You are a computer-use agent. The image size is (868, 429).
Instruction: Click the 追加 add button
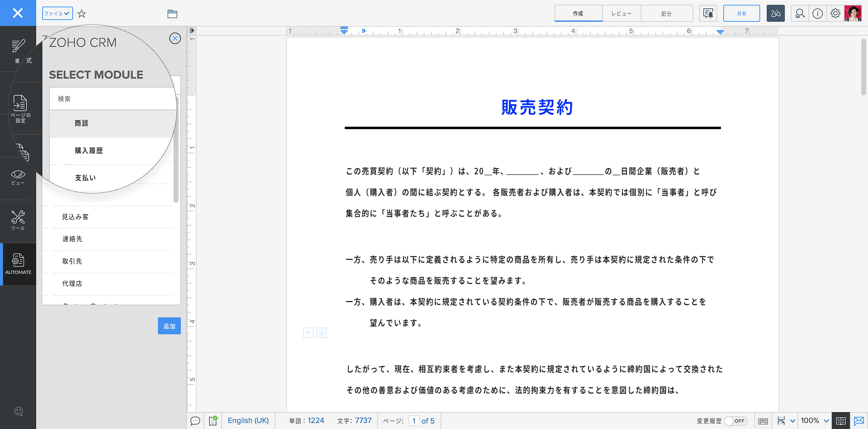point(169,326)
